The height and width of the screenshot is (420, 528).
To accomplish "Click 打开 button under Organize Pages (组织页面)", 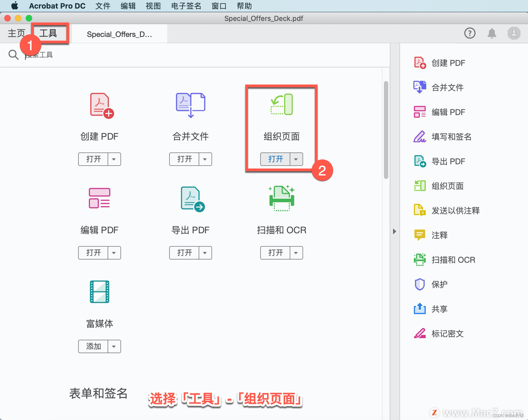I will point(275,159).
